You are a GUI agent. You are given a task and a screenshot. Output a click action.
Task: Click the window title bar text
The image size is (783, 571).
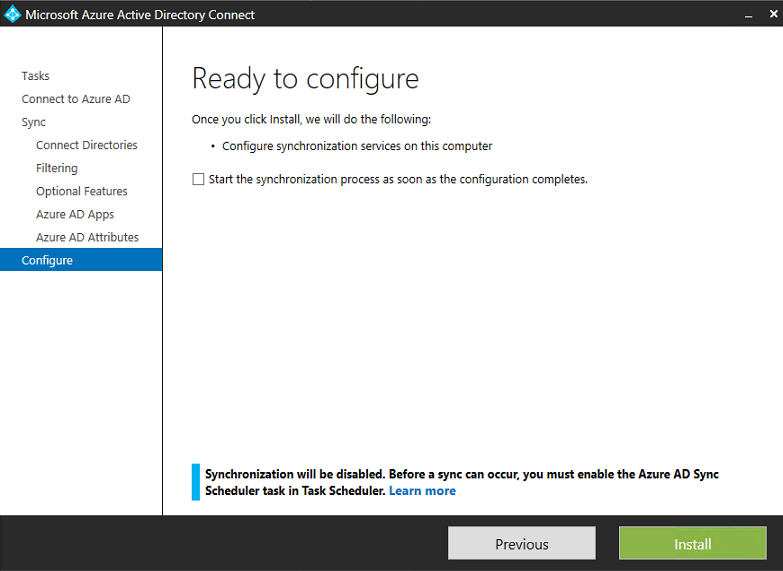tap(140, 15)
